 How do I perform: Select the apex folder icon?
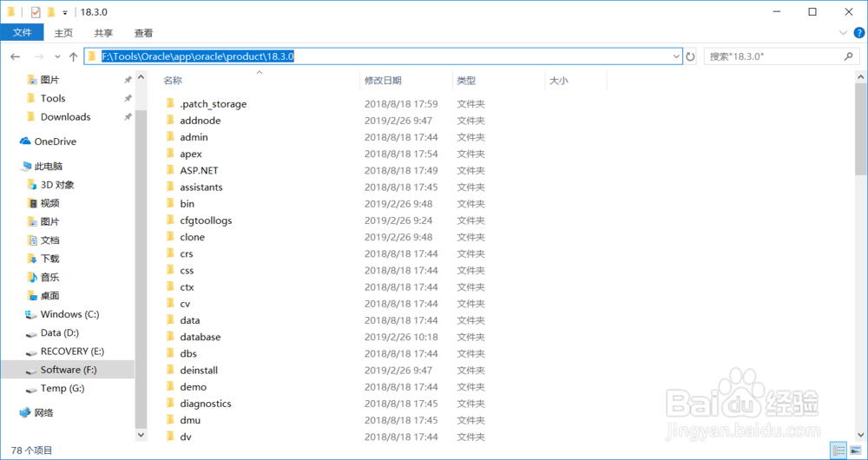pyautogui.click(x=170, y=154)
